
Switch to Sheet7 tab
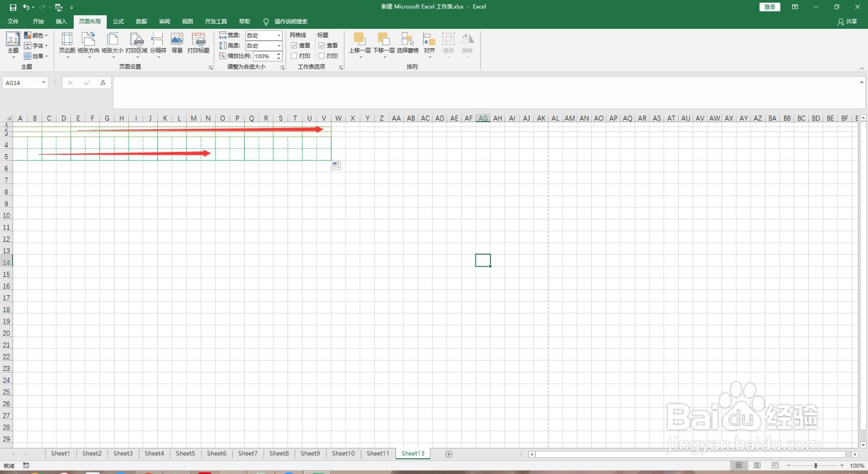(248, 453)
